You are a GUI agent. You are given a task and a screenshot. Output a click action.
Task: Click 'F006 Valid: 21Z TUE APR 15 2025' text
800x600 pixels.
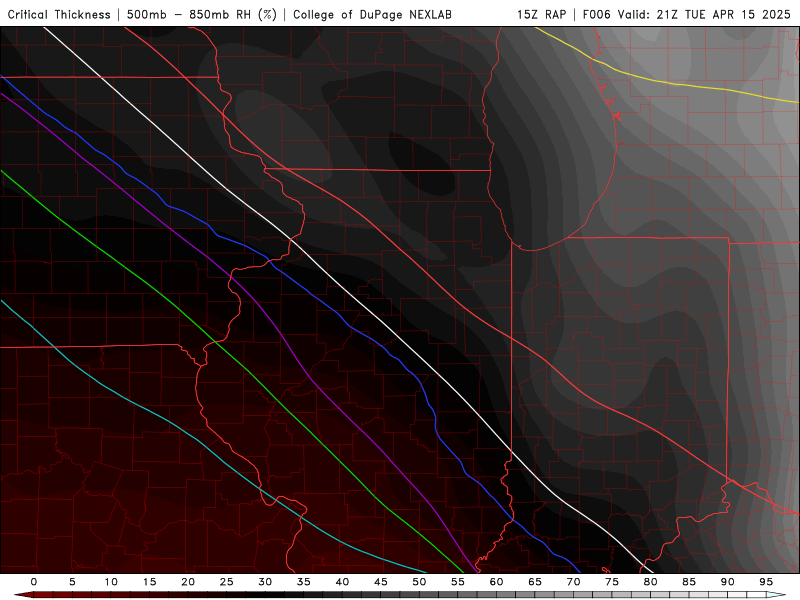click(687, 14)
